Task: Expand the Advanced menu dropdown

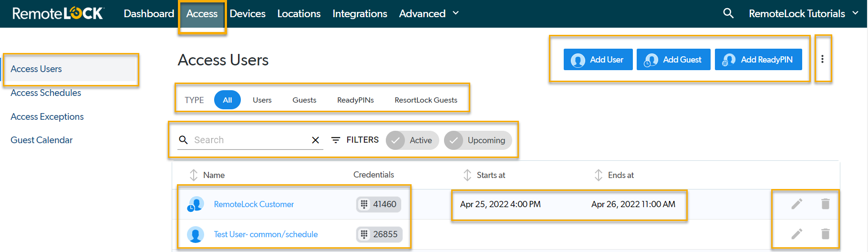Action: (x=429, y=13)
